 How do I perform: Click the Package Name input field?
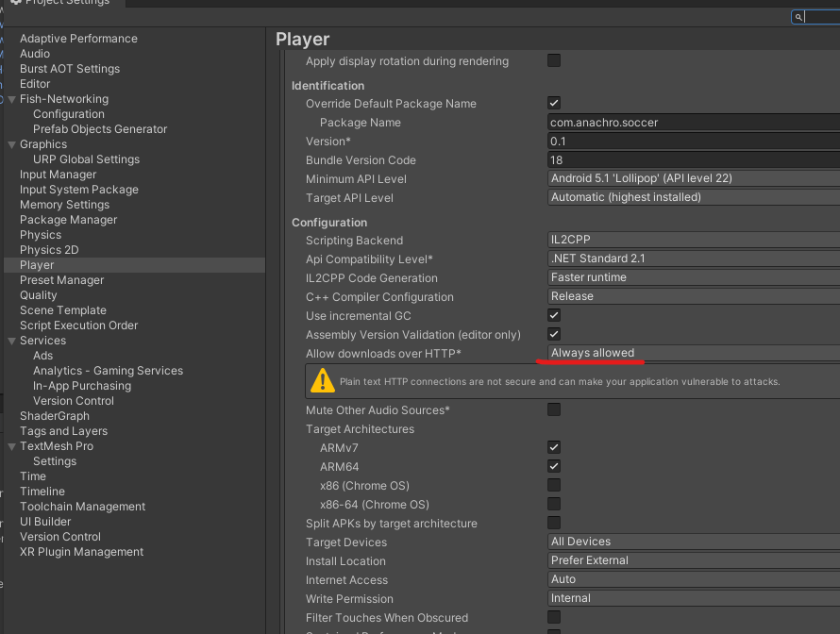(694, 122)
